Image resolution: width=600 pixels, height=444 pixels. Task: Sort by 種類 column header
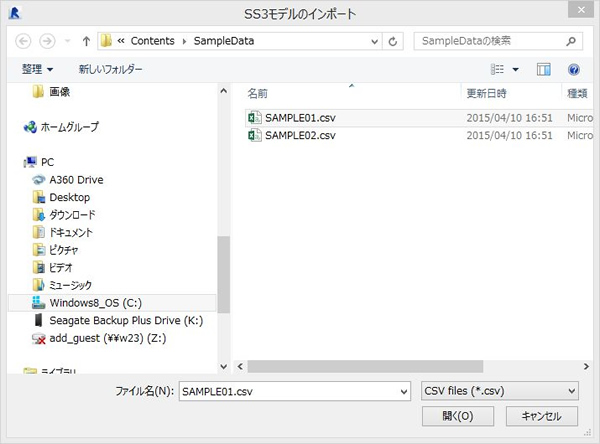pos(577,93)
